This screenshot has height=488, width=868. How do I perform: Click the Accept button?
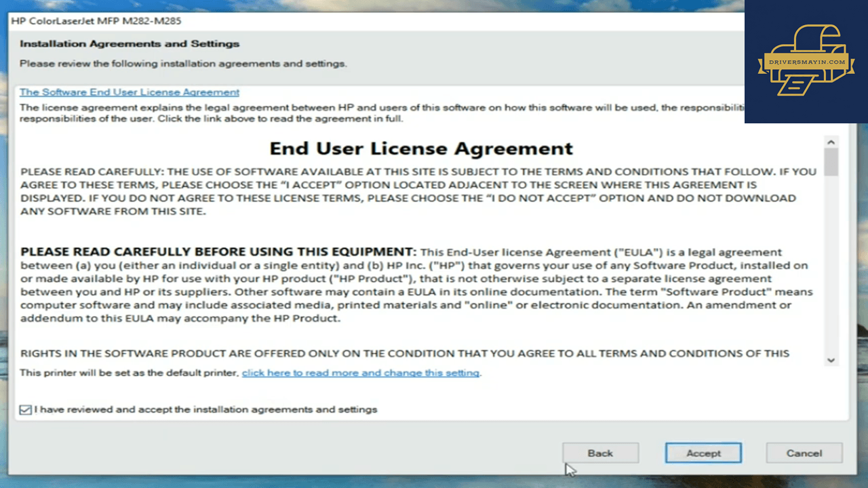click(x=703, y=453)
